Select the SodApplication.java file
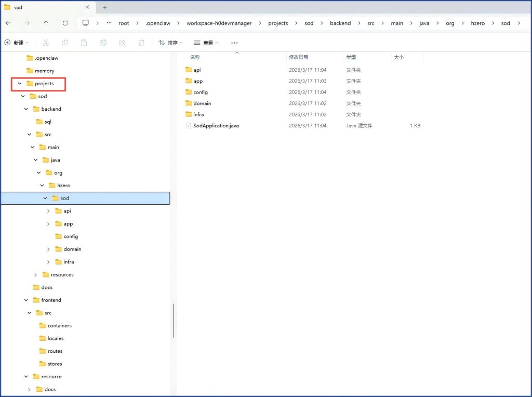The height and width of the screenshot is (397, 532). tap(216, 126)
